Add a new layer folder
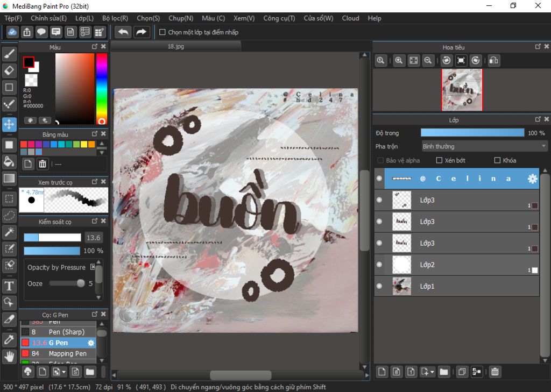551x392 pixels. [x=444, y=372]
